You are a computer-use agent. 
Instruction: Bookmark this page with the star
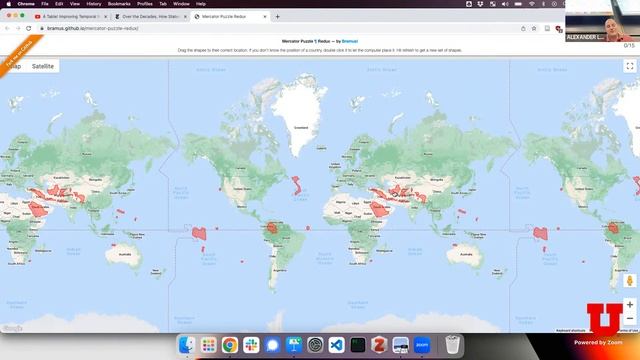tap(534, 29)
